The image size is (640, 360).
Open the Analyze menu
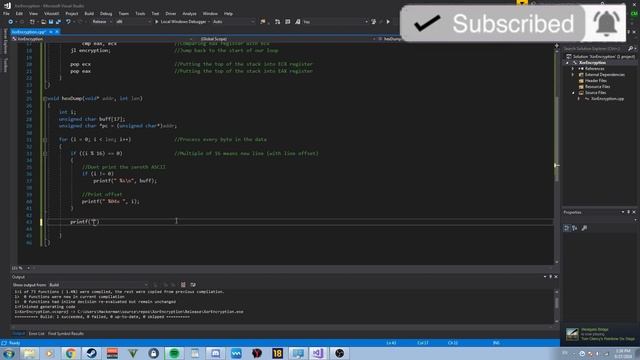(x=189, y=13)
